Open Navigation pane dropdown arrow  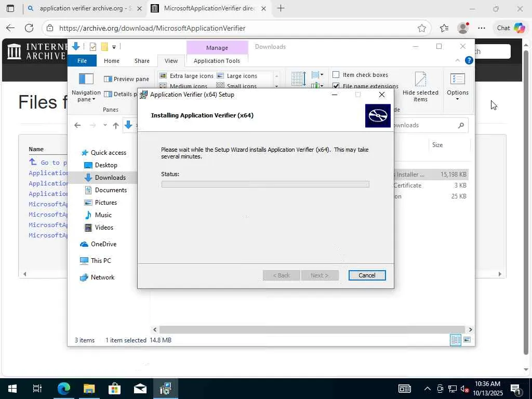point(94,99)
